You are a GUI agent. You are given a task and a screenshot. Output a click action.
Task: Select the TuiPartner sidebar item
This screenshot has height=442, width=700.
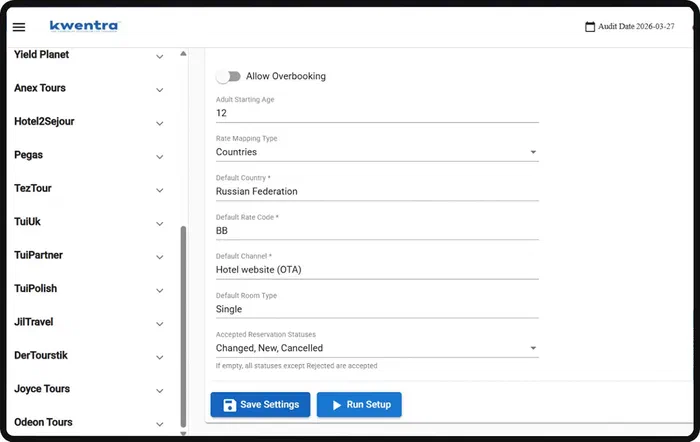coord(38,255)
